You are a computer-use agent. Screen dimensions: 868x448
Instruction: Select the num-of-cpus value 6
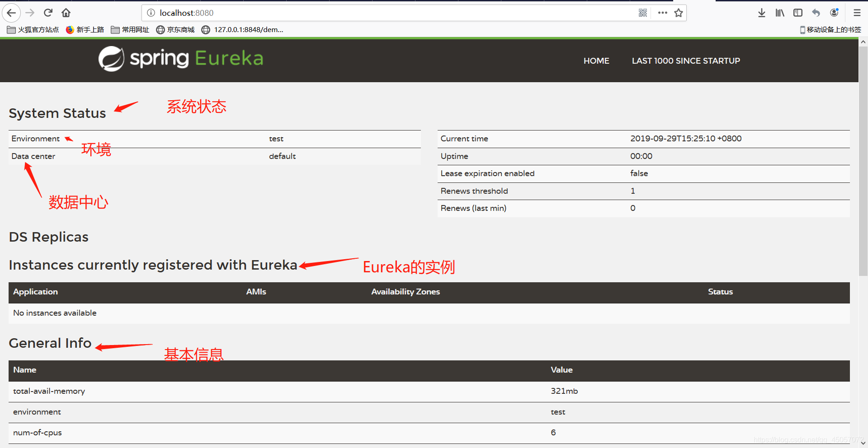[x=553, y=433]
